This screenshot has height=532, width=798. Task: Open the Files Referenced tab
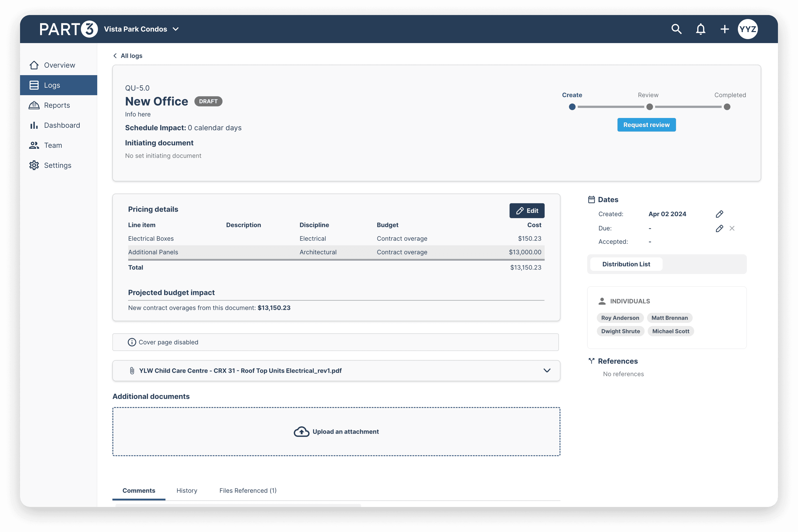click(248, 491)
